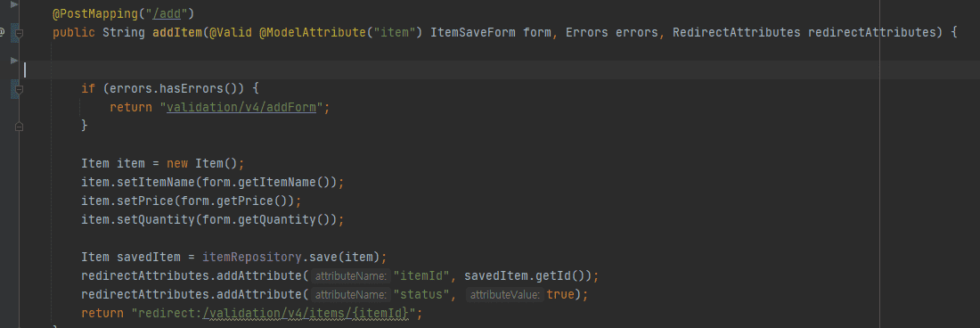The height and width of the screenshot is (328, 980).
Task: Collapse the if errors.hasErrors block
Action: pos(18,89)
